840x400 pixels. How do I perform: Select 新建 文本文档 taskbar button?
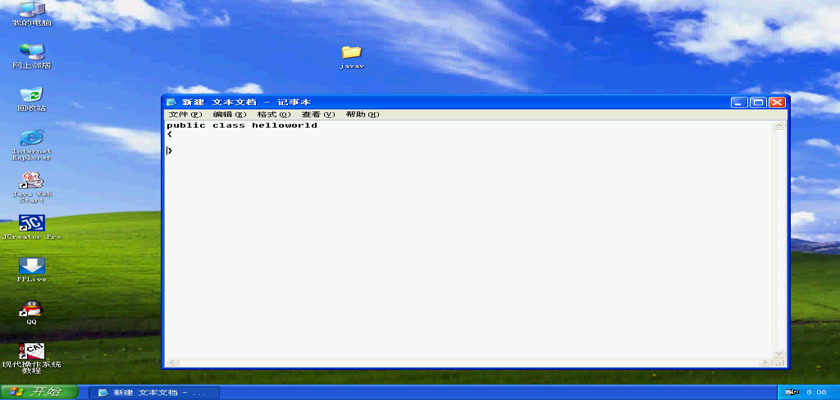154,393
